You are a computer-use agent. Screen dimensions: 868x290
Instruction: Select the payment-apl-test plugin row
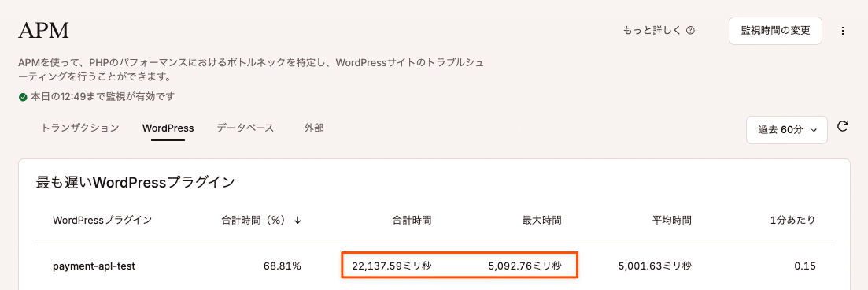[x=434, y=266]
